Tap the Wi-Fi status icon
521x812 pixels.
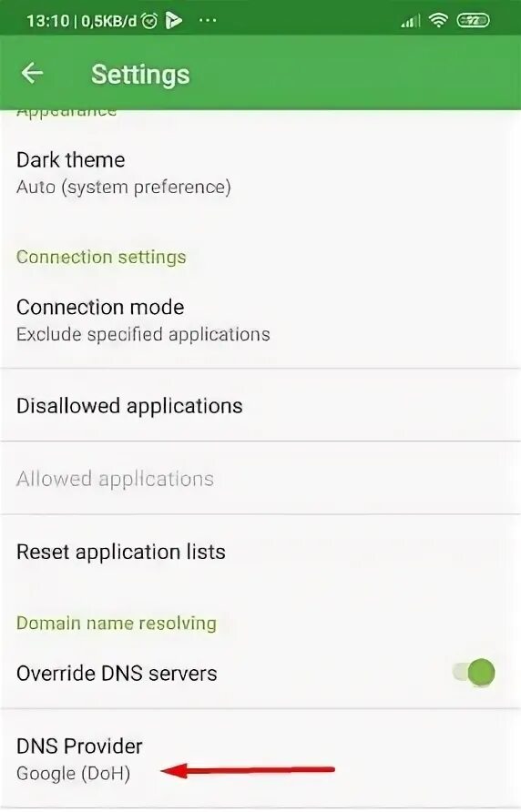pyautogui.click(x=438, y=20)
